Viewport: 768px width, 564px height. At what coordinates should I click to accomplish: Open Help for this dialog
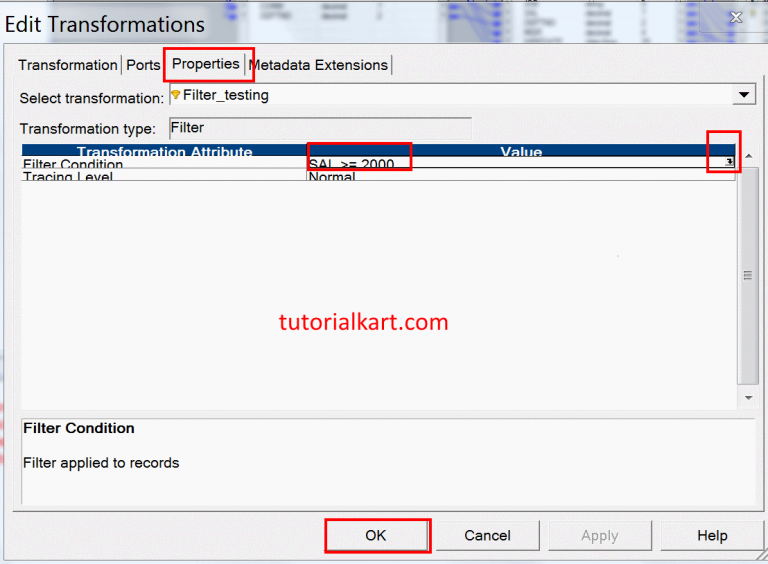(x=712, y=536)
